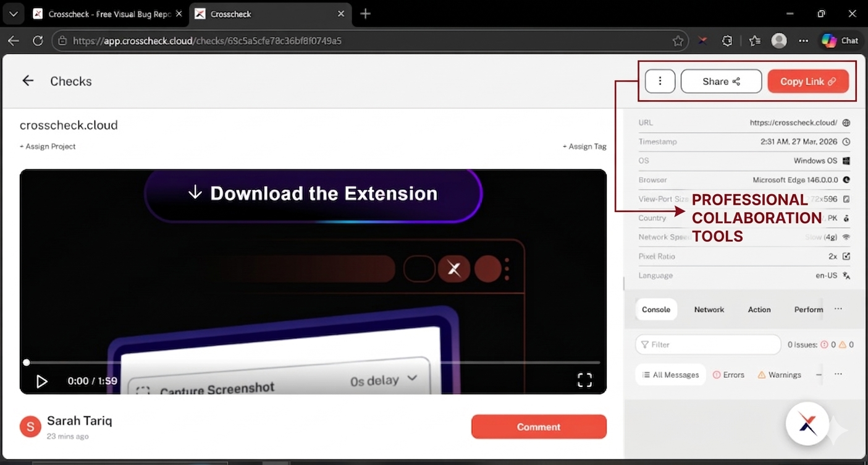
Task: Show All Messages in the console filter
Action: point(670,374)
